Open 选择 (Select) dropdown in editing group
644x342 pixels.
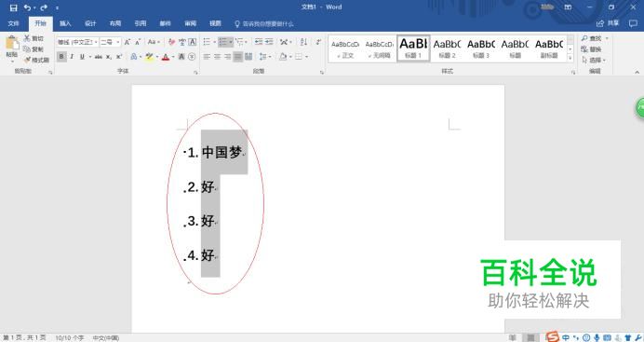point(594,60)
